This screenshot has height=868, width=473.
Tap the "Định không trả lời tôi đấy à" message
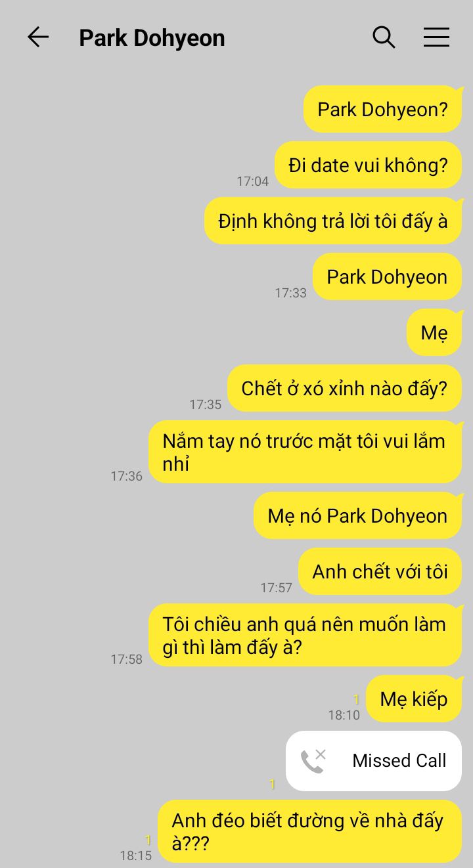(x=333, y=221)
